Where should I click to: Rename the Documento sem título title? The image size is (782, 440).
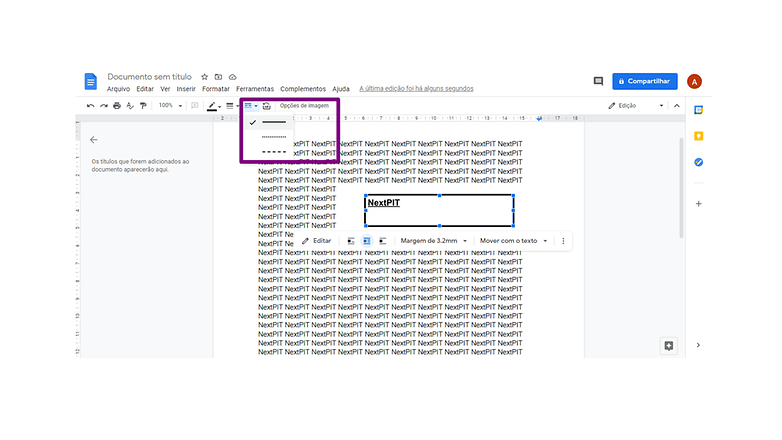coord(149,77)
